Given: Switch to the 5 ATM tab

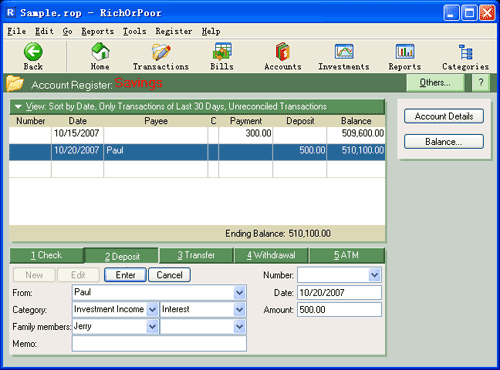Looking at the screenshot, I should tap(347, 255).
